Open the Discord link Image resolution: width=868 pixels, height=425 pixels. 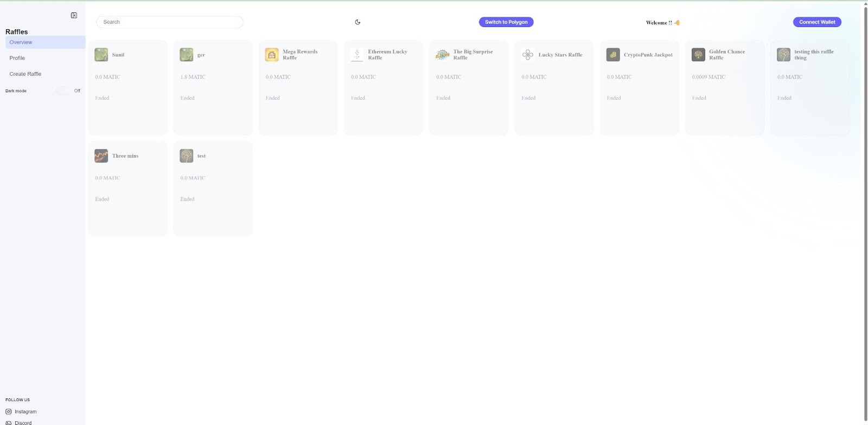(23, 423)
